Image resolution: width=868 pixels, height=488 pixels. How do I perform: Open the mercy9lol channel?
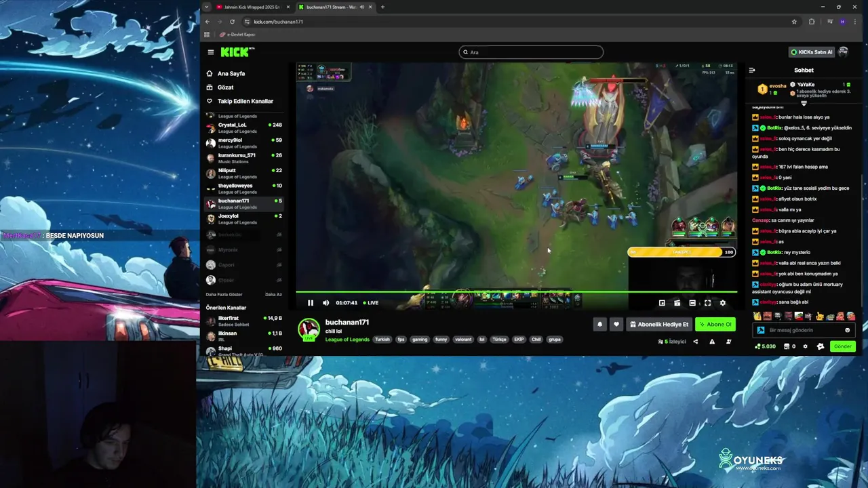pos(244,143)
